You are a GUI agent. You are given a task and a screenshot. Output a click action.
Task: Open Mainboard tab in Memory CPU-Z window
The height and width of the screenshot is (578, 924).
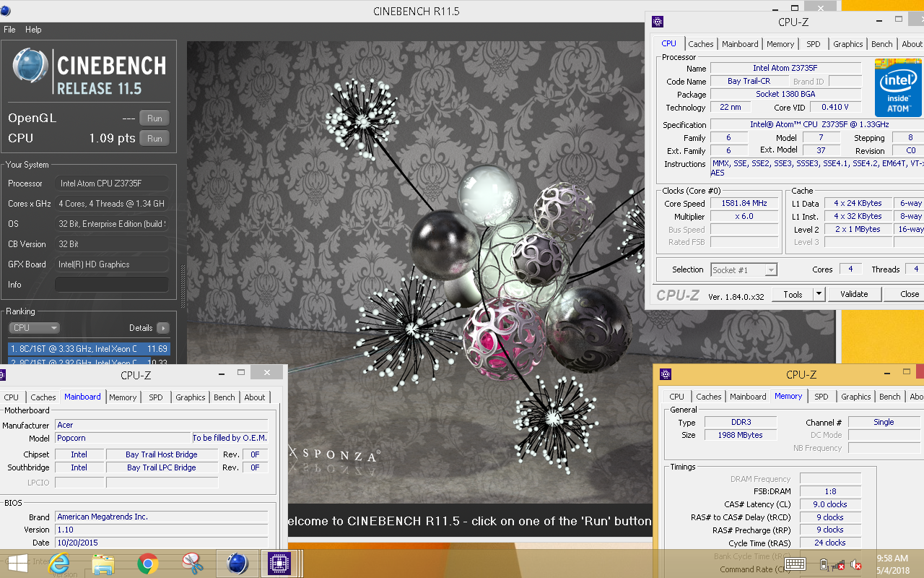coord(748,397)
